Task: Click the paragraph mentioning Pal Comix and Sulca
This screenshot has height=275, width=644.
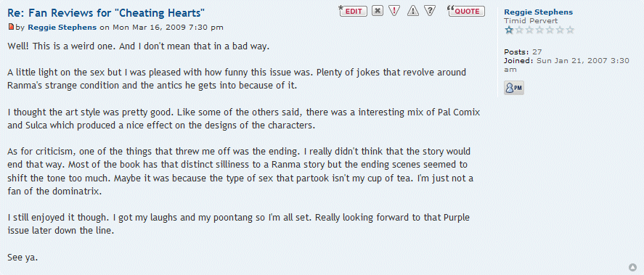Action: click(x=243, y=119)
